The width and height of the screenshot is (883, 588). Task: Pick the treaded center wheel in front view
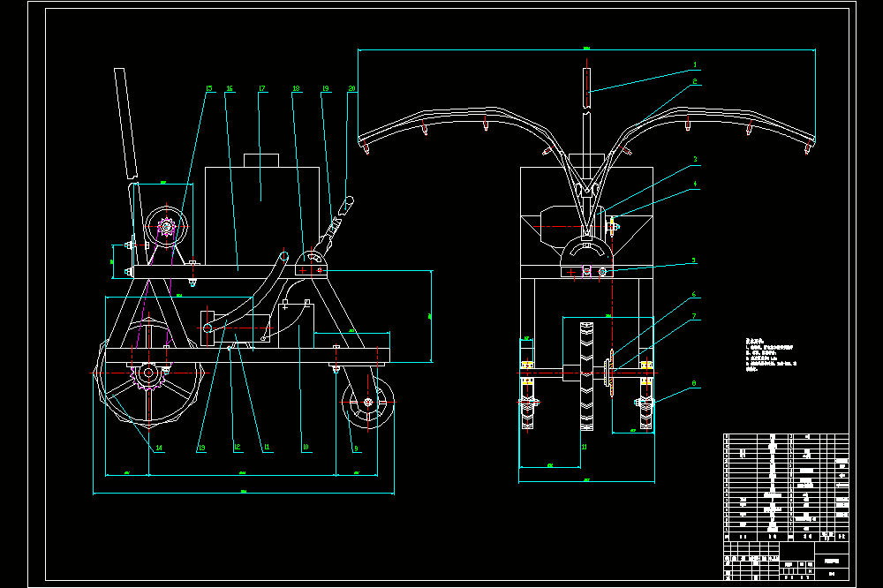click(x=587, y=376)
